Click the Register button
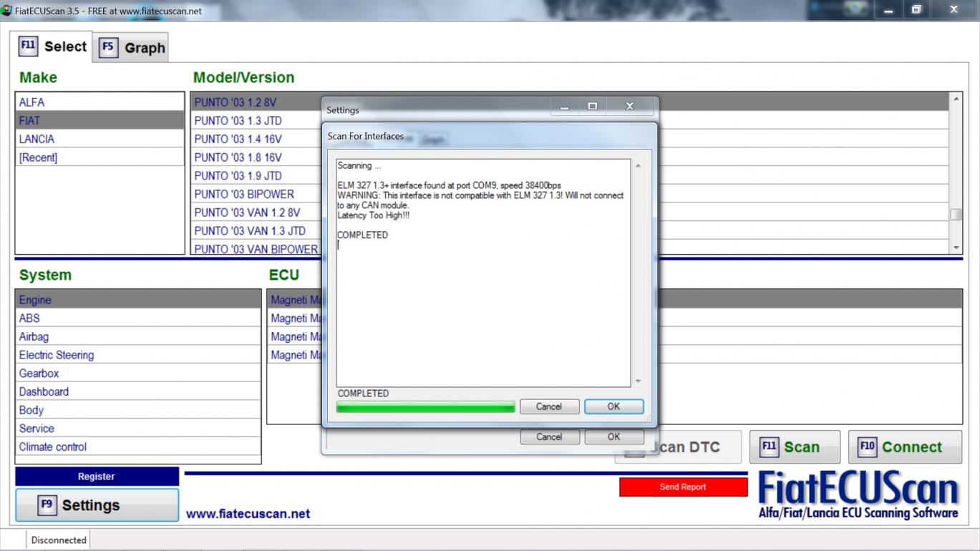Image resolution: width=980 pixels, height=551 pixels. (97, 477)
